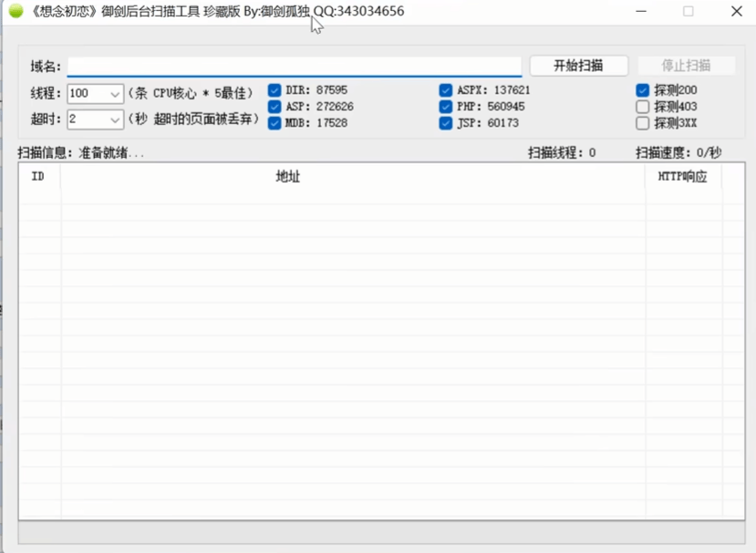The image size is (756, 553).
Task: Close the scanner window
Action: coord(736,11)
